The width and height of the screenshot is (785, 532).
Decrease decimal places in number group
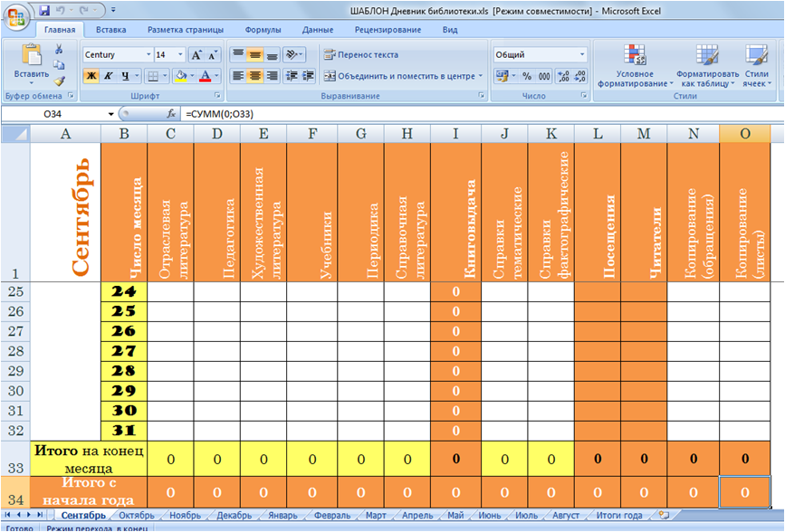coord(579,76)
